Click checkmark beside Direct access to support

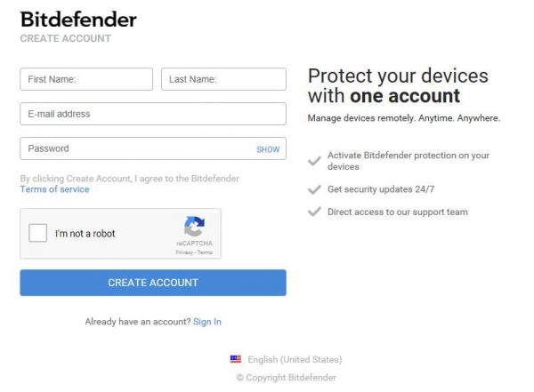[x=314, y=212]
